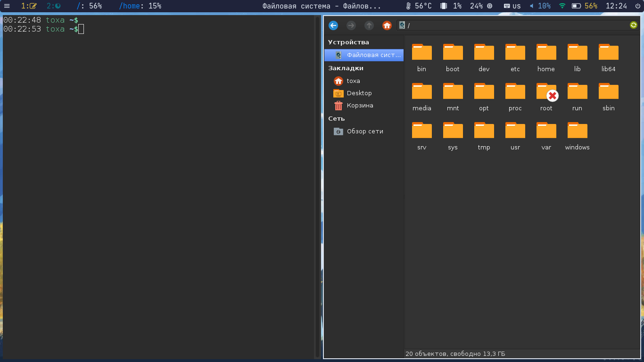Select the home folder icon
This screenshot has height=362, width=644.
(x=546, y=52)
